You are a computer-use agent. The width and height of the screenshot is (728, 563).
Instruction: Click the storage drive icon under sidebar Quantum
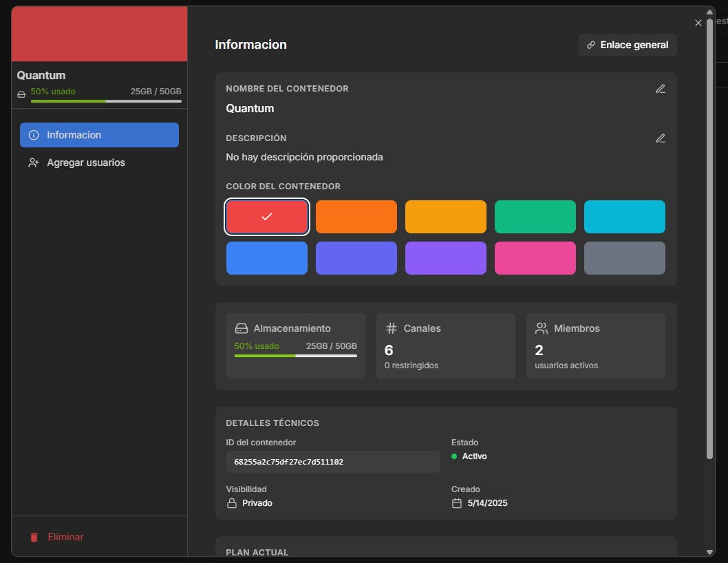coord(21,94)
